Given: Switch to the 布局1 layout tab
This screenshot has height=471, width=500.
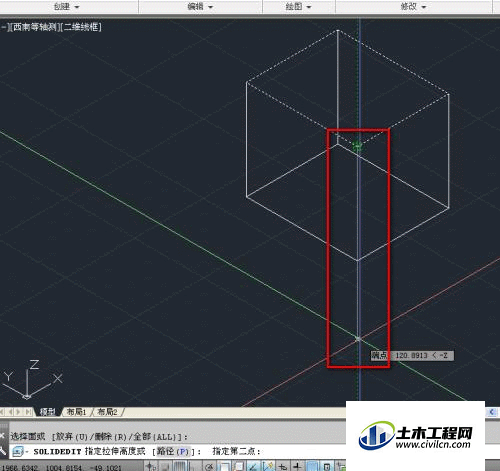Looking at the screenshot, I should pos(76,412).
